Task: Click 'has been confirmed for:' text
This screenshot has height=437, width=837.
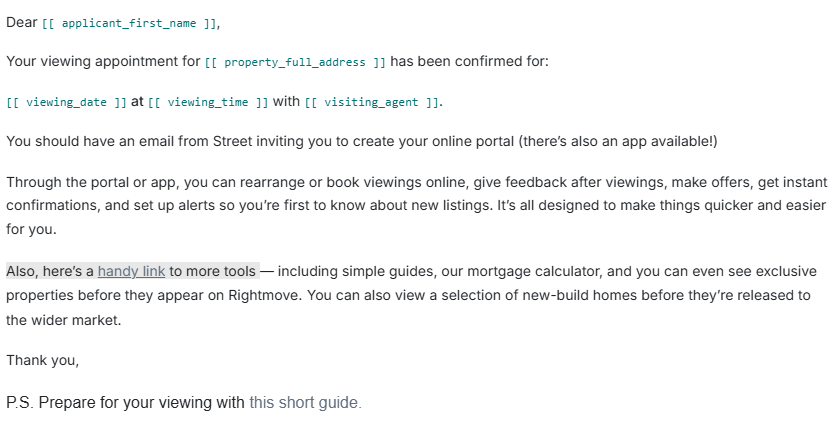Action: click(x=469, y=61)
